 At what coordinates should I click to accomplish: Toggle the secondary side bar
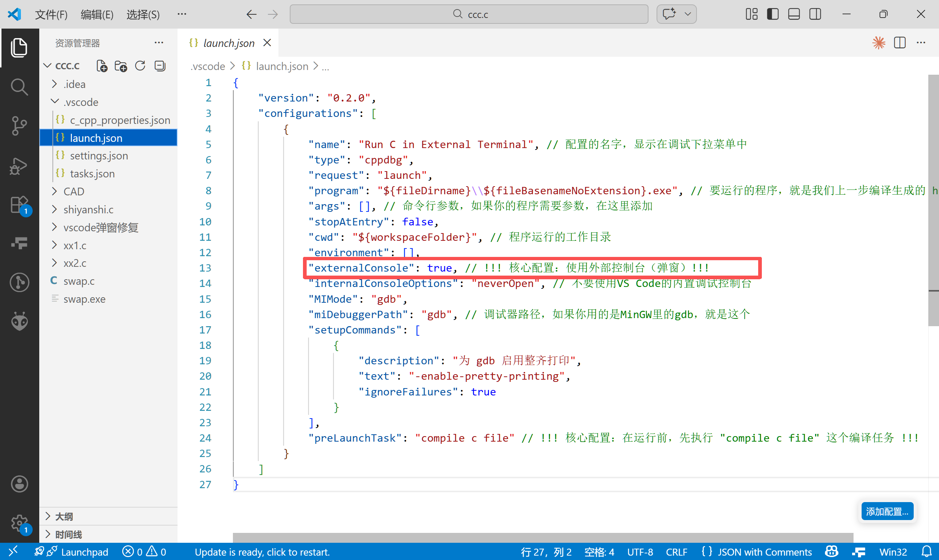click(815, 14)
